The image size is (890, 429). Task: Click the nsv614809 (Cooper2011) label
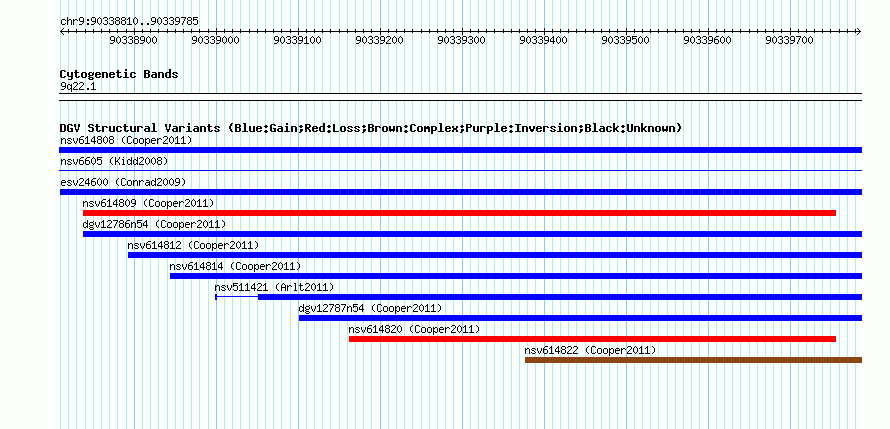click(x=149, y=203)
